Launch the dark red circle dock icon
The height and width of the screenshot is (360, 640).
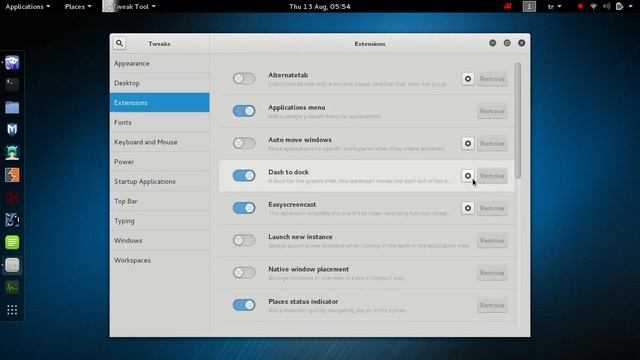(12, 198)
